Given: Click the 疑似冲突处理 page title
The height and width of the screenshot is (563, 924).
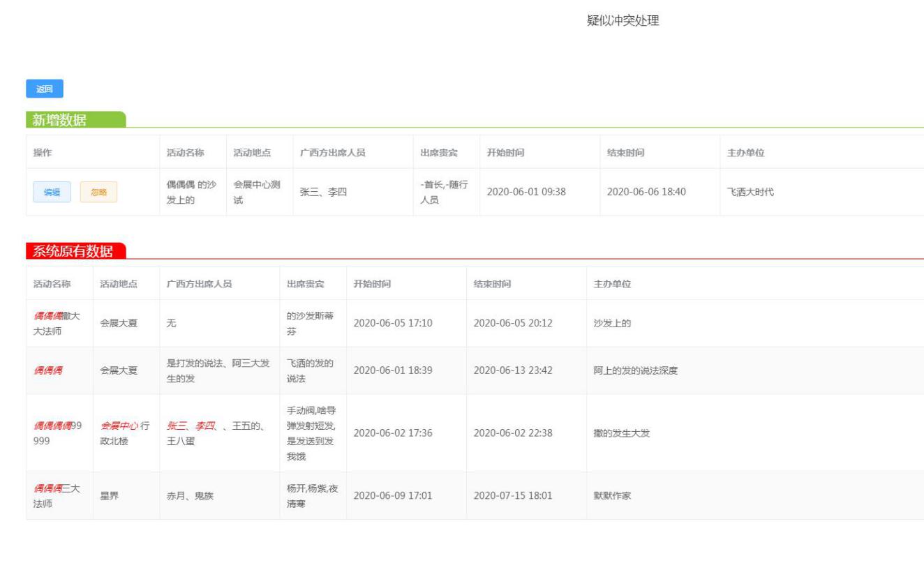Looking at the screenshot, I should click(623, 21).
